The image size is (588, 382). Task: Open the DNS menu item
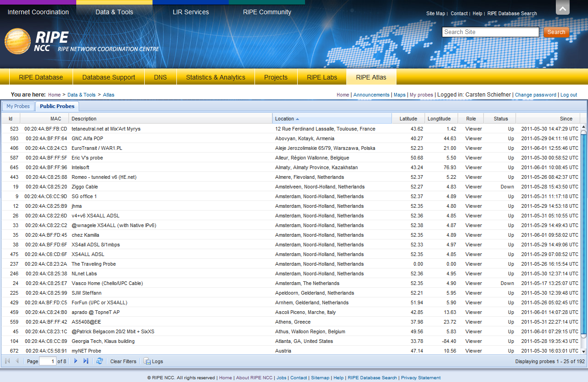160,77
